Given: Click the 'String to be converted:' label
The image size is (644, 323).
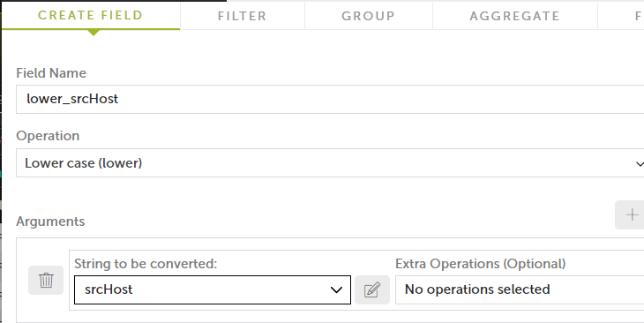Looking at the screenshot, I should click(x=146, y=264).
